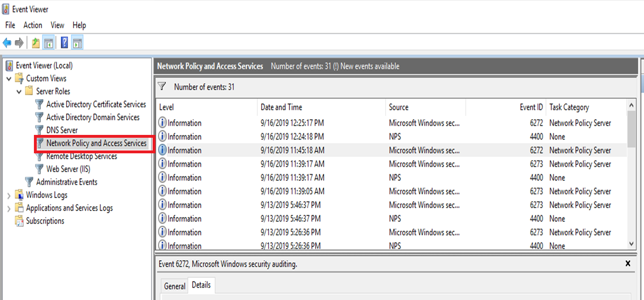Collapse the Custom Views tree node
This screenshot has height=300, width=644.
tap(9, 79)
